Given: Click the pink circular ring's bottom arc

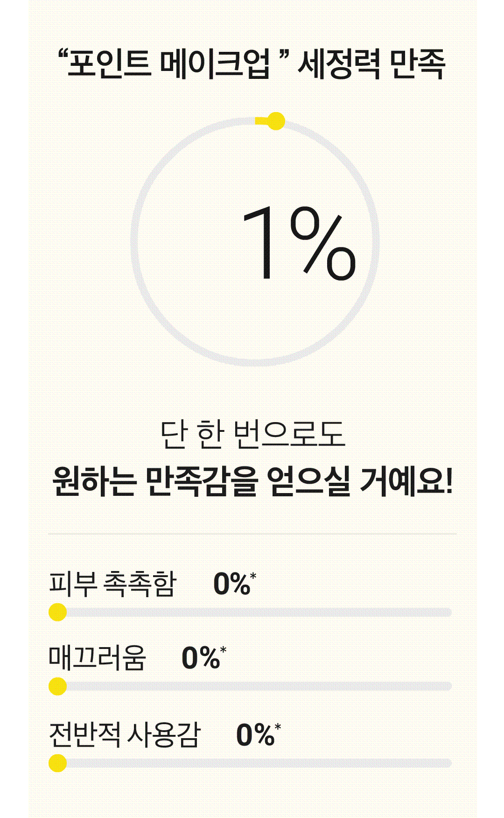Looking at the screenshot, I should point(255,363).
